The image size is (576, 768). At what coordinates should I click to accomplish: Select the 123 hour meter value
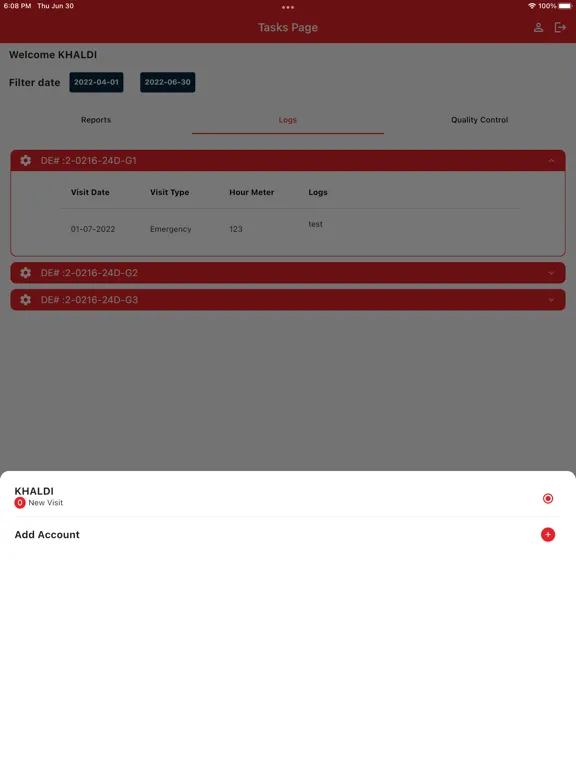pos(236,229)
